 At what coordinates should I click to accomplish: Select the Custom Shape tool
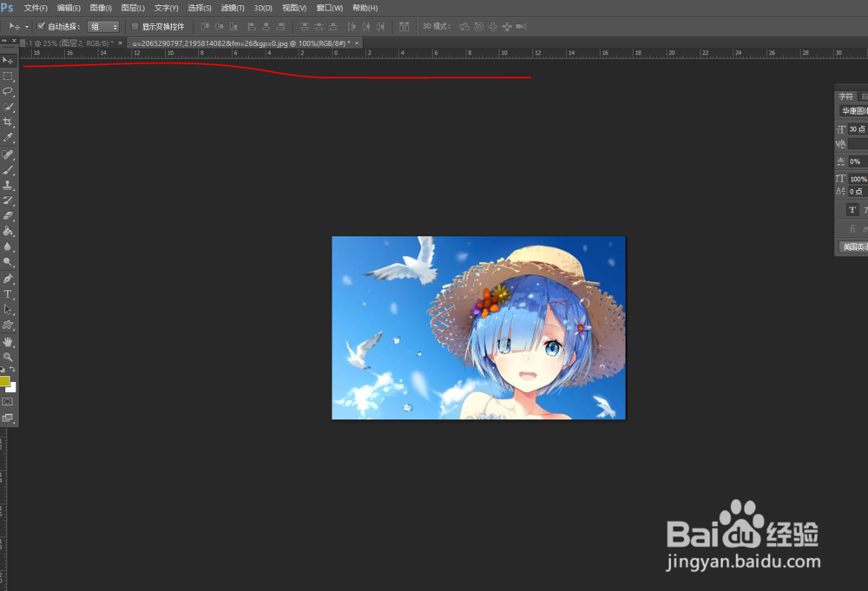[8, 325]
